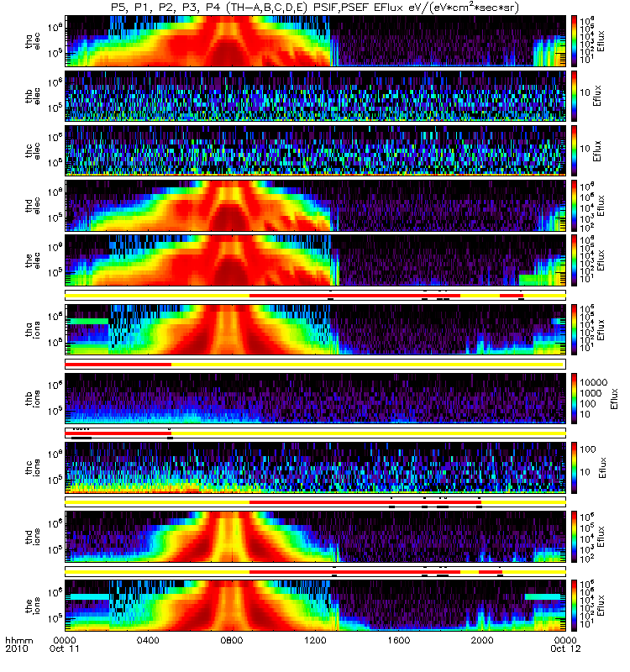Click the tha ions spectrogram panel

(316, 329)
